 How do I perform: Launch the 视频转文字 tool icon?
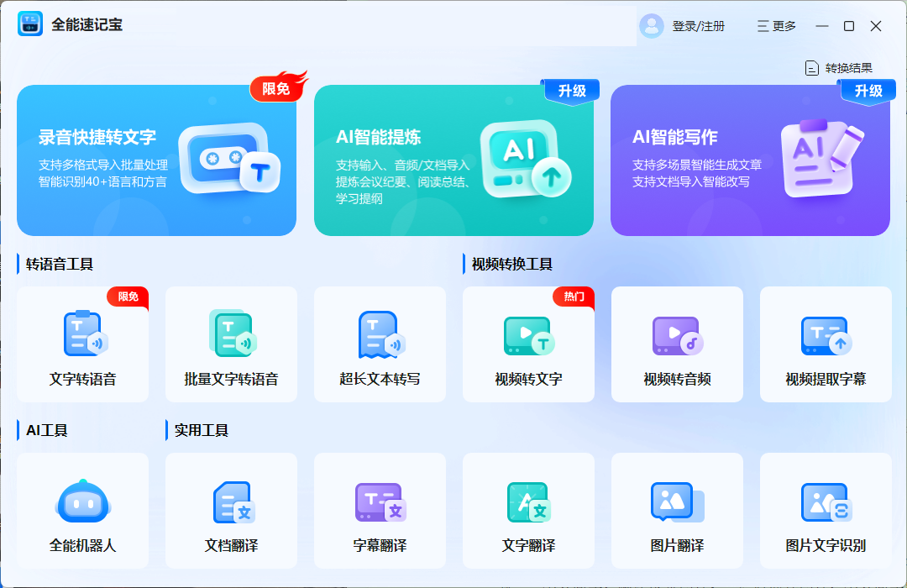coord(529,336)
